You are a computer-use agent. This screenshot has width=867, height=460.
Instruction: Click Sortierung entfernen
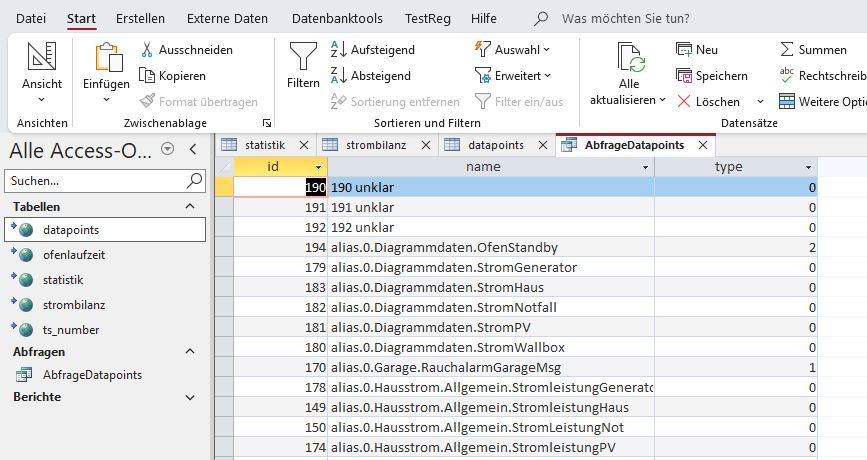(395, 102)
